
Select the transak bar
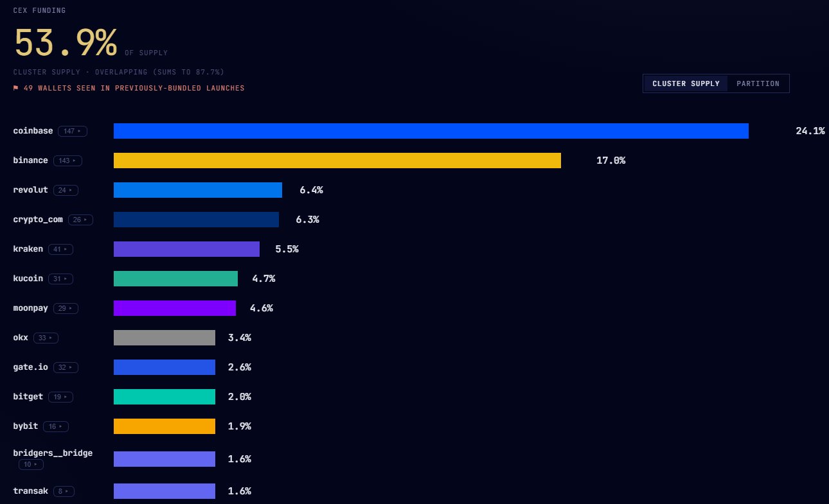165,491
